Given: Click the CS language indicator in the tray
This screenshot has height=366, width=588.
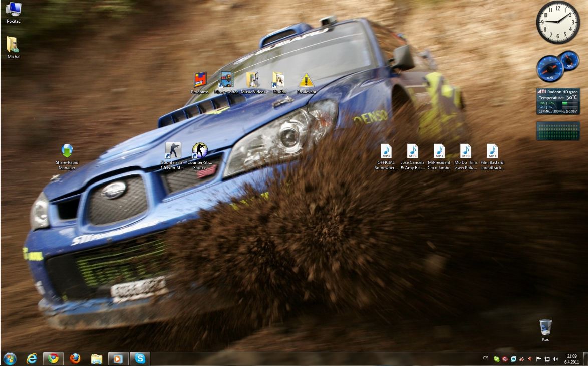Looking at the screenshot, I should click(485, 358).
